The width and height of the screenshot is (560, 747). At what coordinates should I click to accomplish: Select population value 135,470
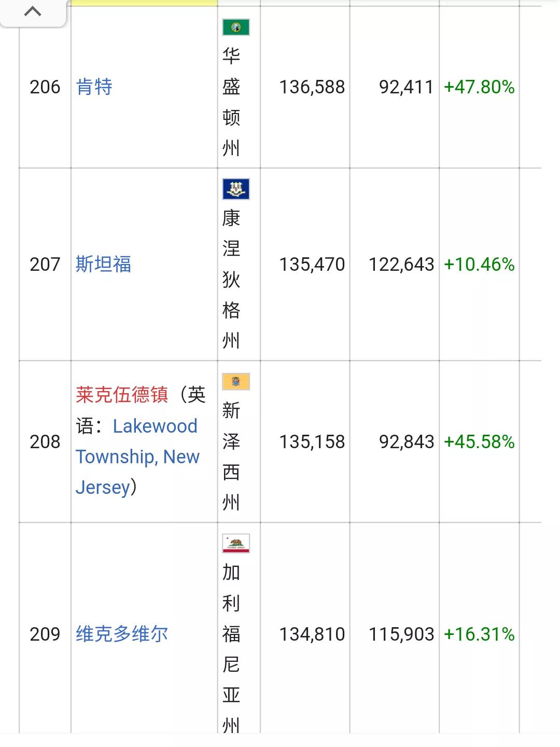312,264
